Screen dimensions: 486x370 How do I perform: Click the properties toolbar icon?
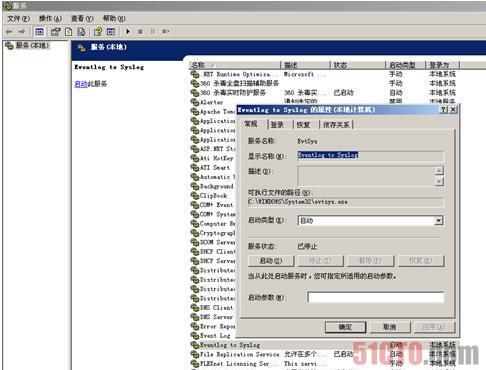pos(55,32)
